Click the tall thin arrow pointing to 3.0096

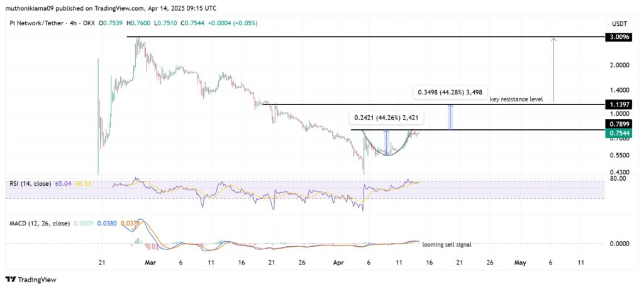pos(553,69)
